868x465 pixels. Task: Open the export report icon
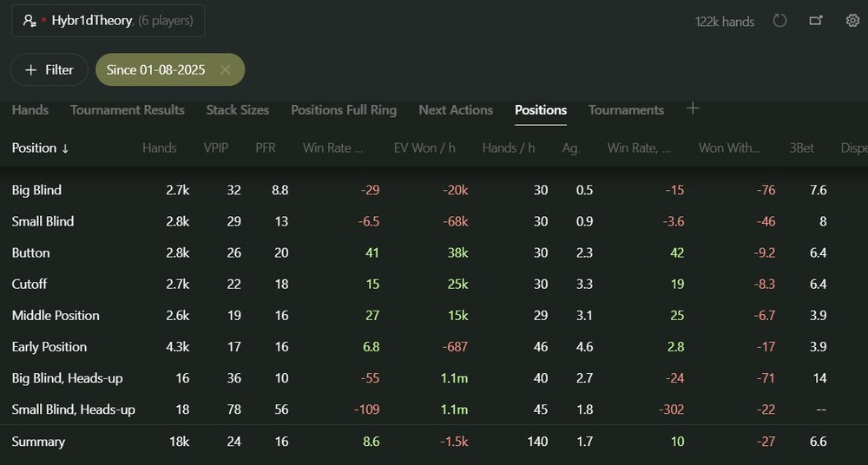click(816, 21)
